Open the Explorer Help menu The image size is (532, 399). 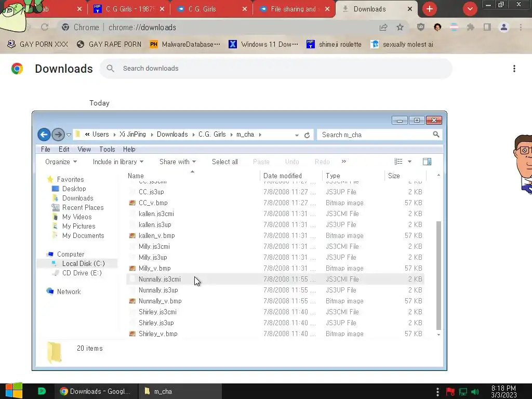129,149
